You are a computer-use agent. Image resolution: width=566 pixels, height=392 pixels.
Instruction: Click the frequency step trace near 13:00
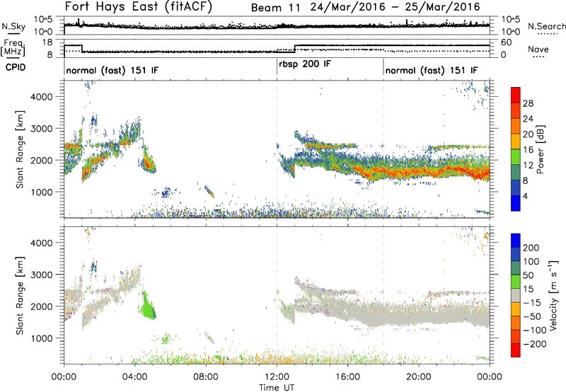coord(294,48)
